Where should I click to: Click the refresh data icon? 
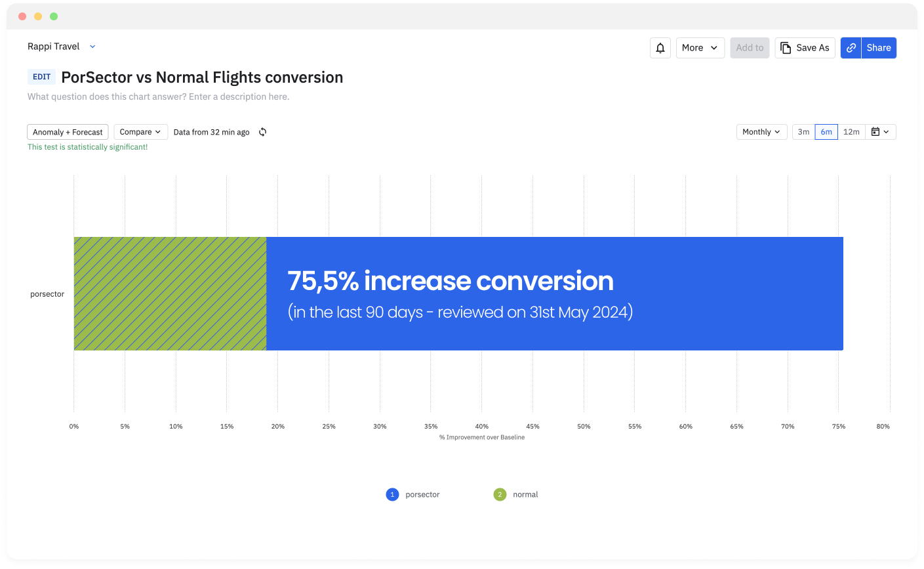click(262, 132)
